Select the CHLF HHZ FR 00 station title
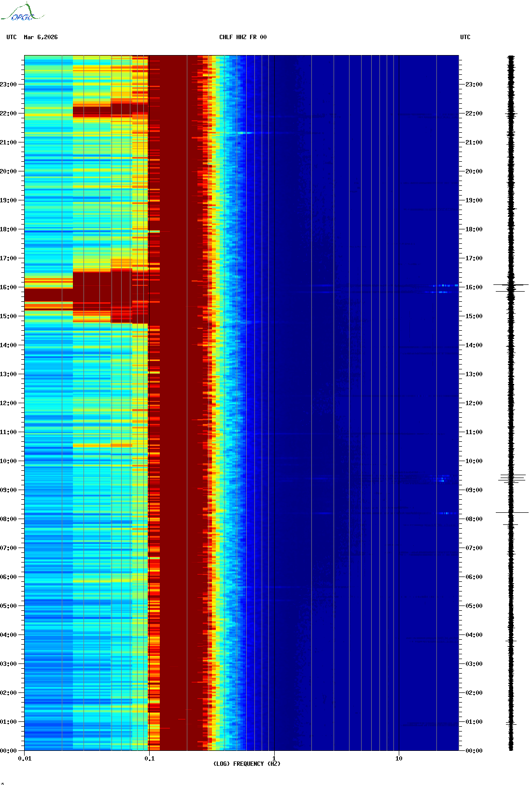Image resolution: width=532 pixels, height=789 pixels. [x=242, y=37]
